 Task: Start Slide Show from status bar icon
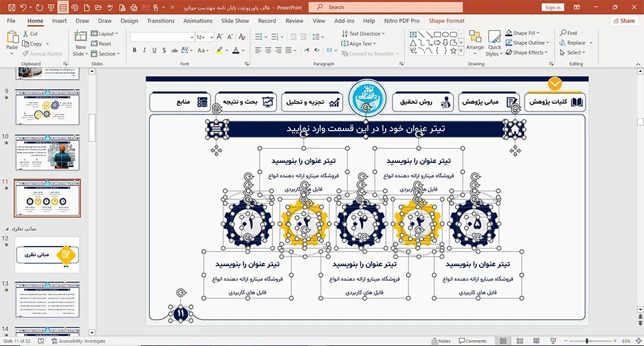tap(553, 341)
